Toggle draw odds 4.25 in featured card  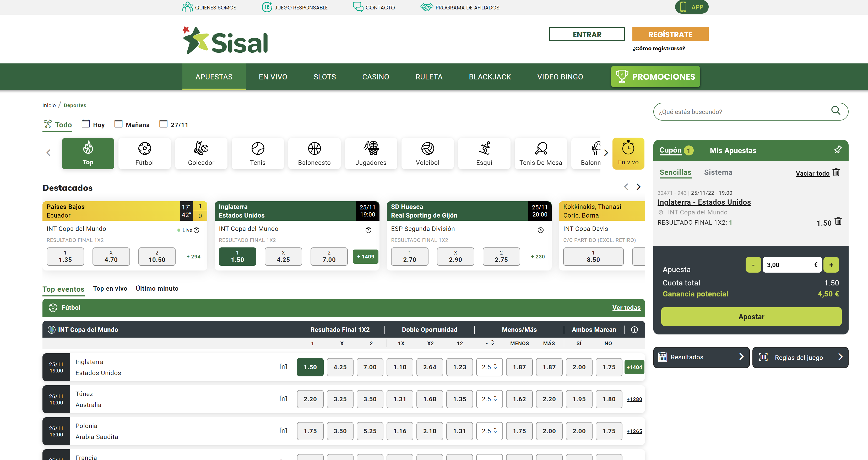pyautogui.click(x=283, y=256)
